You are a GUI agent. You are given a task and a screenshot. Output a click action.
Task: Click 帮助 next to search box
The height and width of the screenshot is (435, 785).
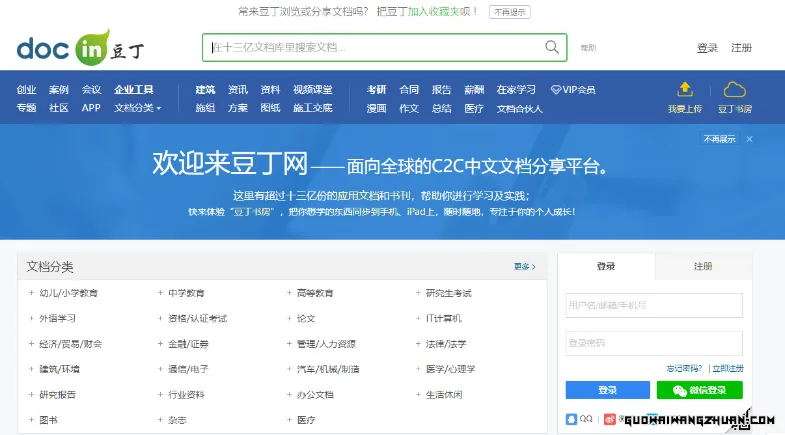[588, 48]
